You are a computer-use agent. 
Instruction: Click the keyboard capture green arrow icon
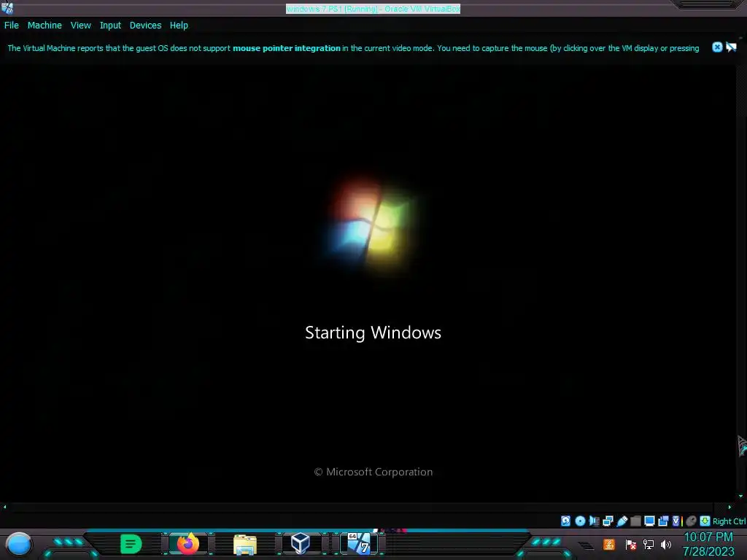click(x=705, y=521)
